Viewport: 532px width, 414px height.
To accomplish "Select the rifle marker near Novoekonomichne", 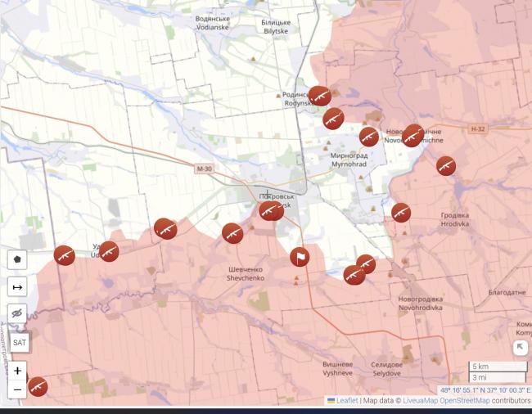I will tap(413, 135).
